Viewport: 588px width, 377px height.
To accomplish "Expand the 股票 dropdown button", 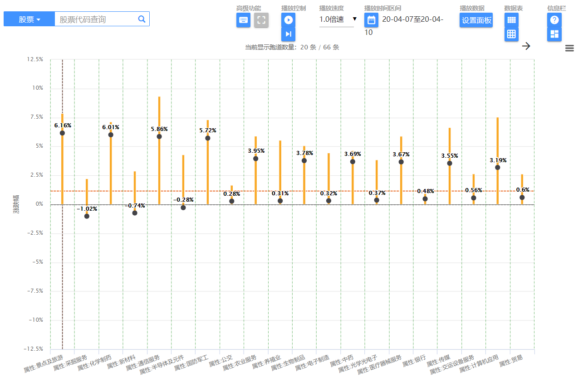I will point(29,19).
